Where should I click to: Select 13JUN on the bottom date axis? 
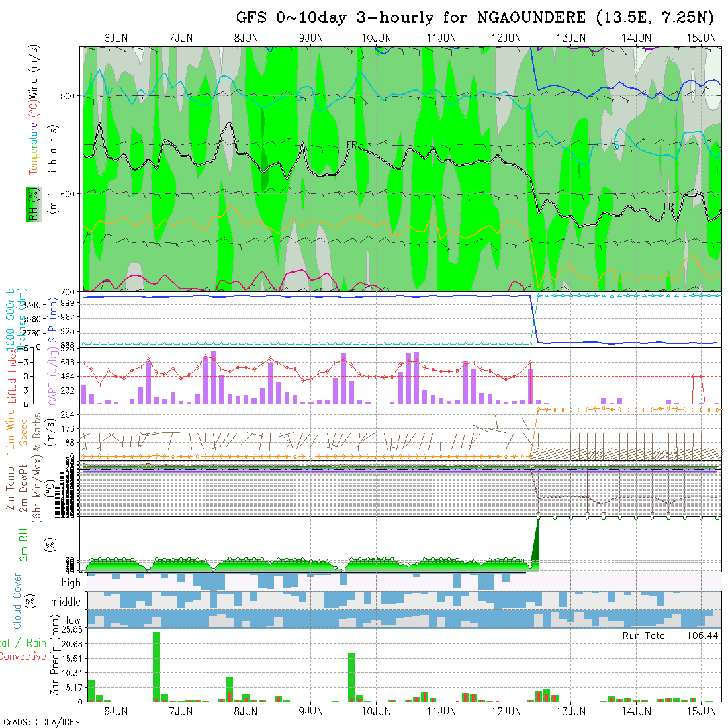click(x=570, y=711)
